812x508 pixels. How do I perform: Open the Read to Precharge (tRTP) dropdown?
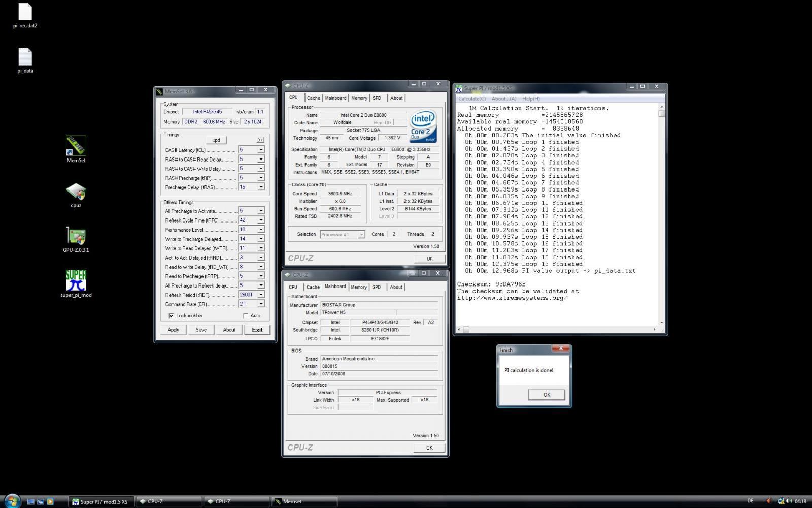[x=261, y=276]
